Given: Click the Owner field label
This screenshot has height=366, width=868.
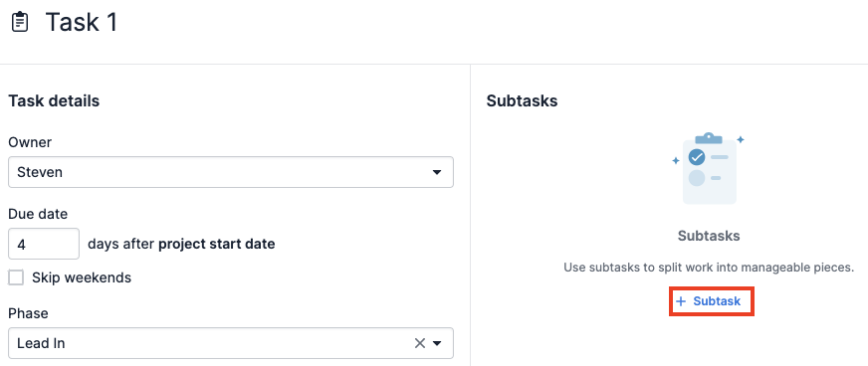Looking at the screenshot, I should [30, 142].
